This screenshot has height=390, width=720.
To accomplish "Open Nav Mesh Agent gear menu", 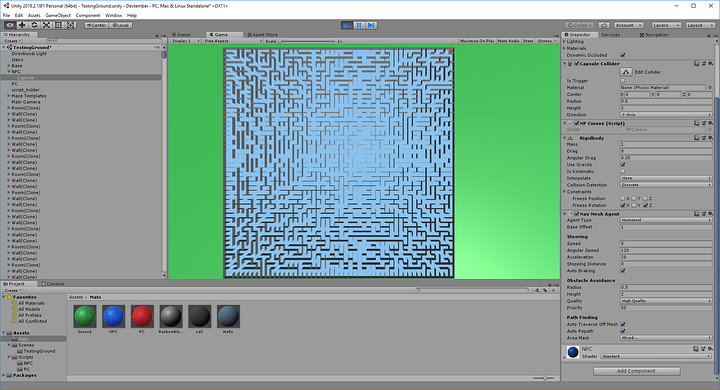I will 710,214.
